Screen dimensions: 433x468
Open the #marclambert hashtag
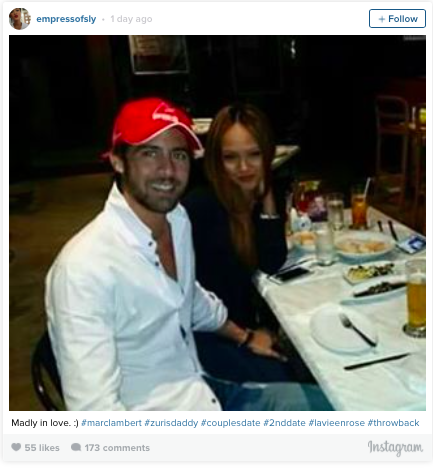[x=111, y=423]
